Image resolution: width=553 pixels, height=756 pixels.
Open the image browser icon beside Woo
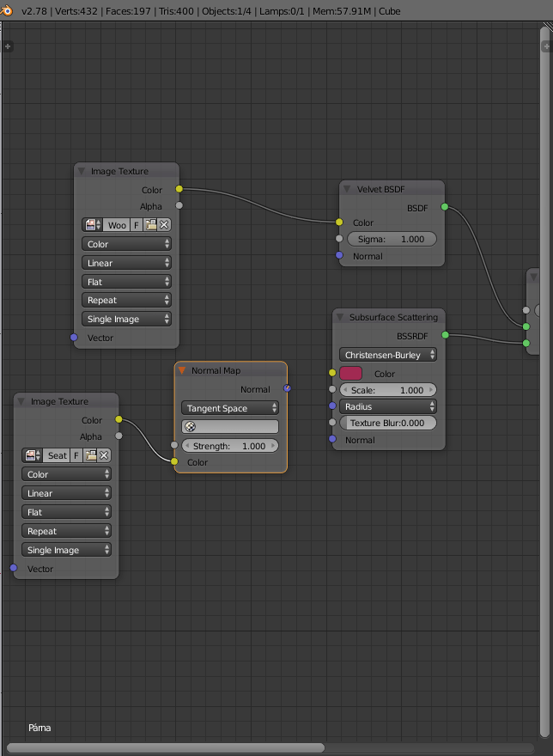click(92, 225)
